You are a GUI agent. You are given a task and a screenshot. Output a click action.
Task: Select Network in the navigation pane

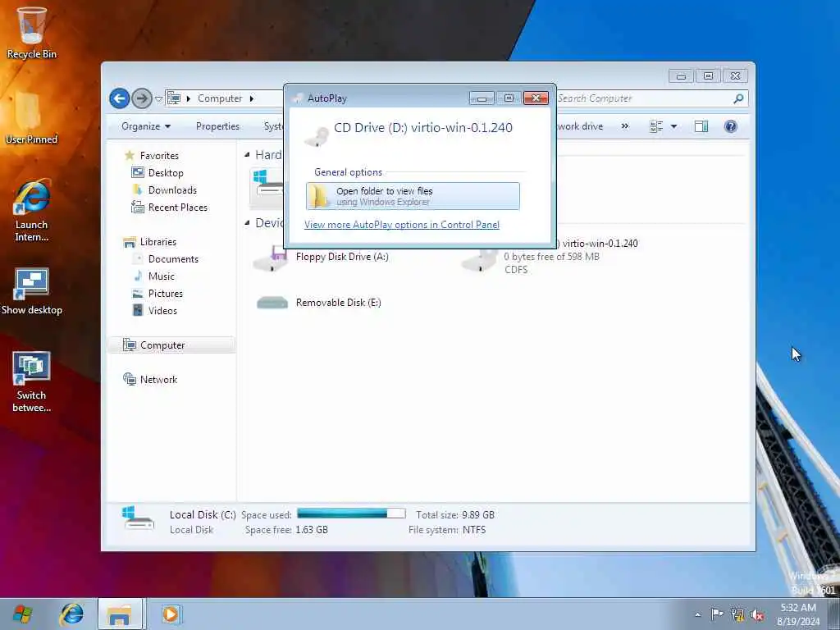pos(158,380)
